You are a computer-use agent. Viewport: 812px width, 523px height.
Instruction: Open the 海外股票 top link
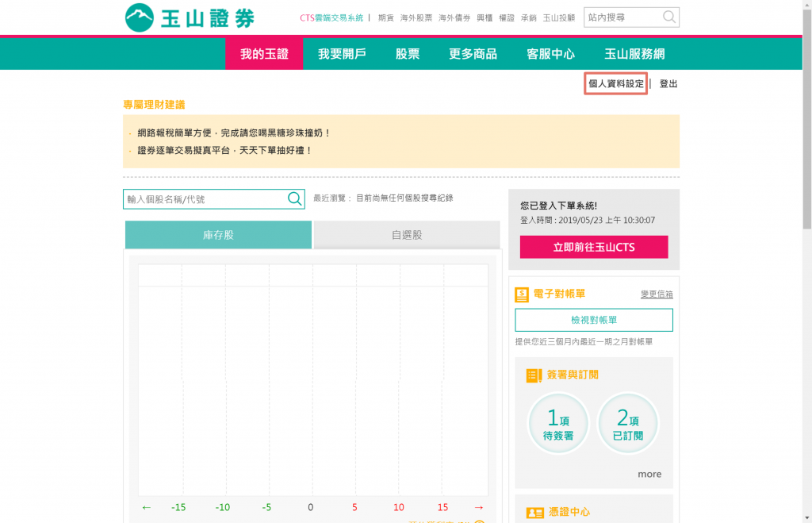416,17
